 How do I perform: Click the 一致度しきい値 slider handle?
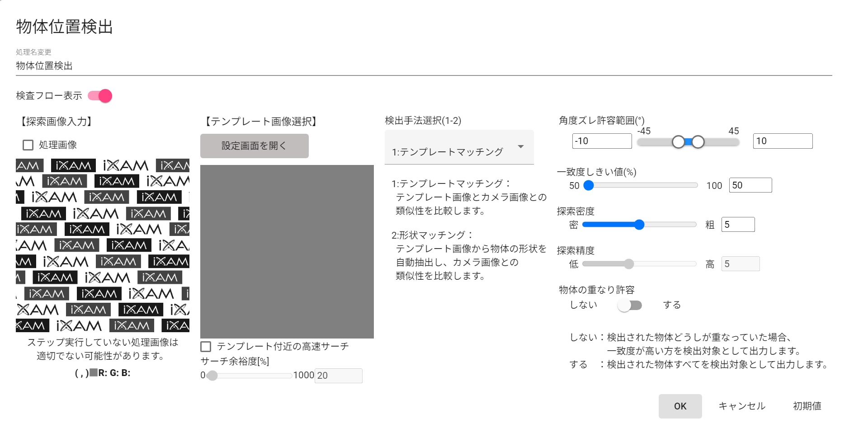tap(589, 185)
